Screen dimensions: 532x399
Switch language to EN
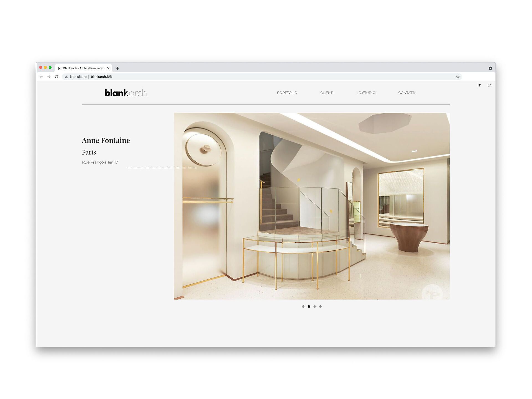pos(490,85)
